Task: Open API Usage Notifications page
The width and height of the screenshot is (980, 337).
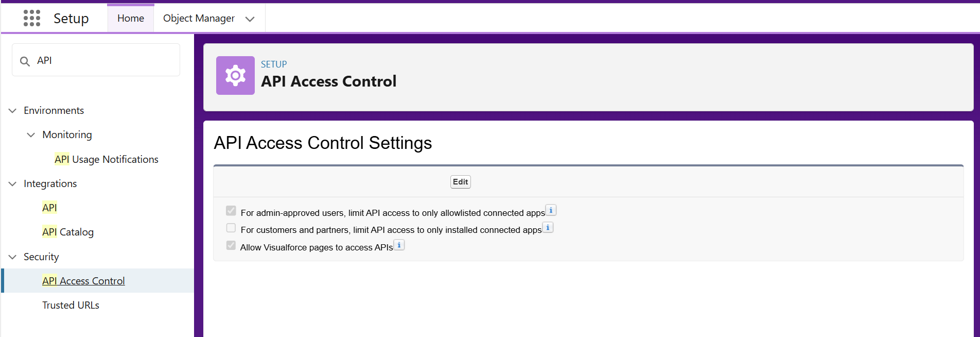Action: pos(107,160)
